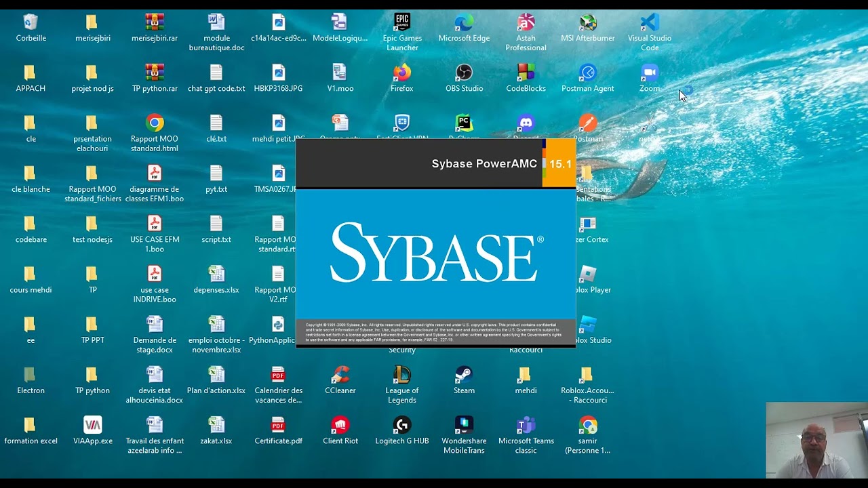Select V1.moo file icon

(x=340, y=78)
